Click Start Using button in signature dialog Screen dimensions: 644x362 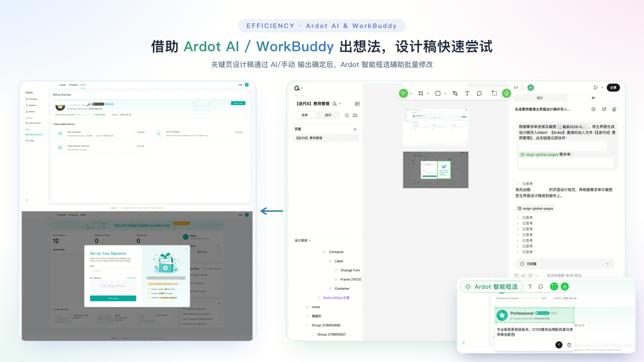113,298
